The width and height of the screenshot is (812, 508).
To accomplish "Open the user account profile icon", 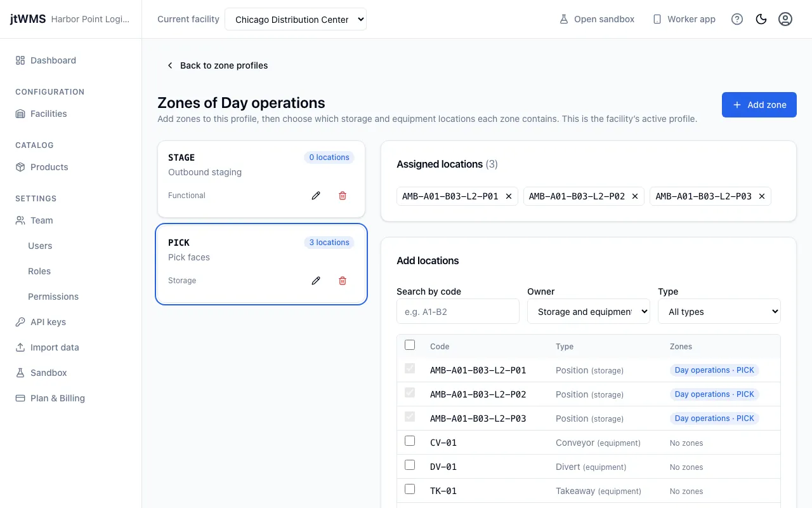I will pyautogui.click(x=785, y=19).
